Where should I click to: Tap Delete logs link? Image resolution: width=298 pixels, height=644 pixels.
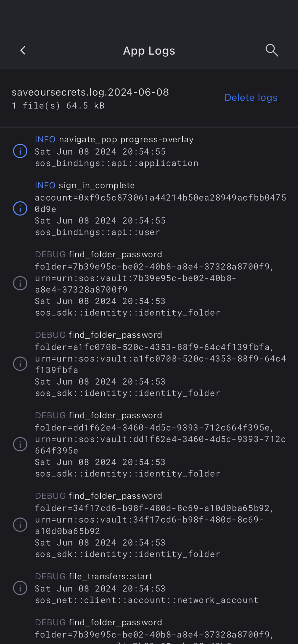251,98
